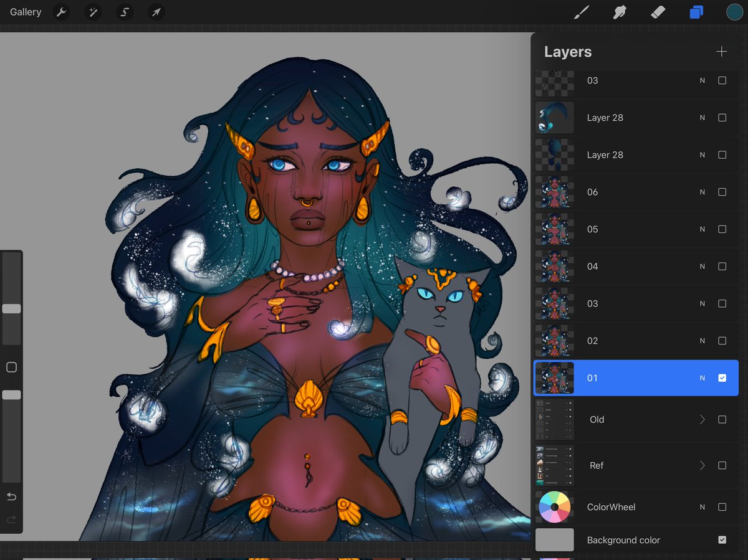Select the layer named 05
748x560 pixels.
(630, 229)
